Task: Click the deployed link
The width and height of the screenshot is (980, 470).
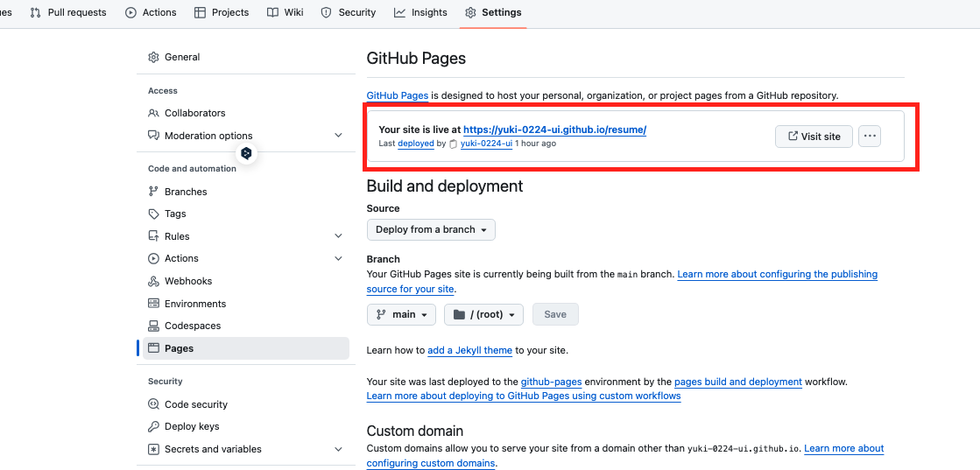Action: [x=416, y=144]
